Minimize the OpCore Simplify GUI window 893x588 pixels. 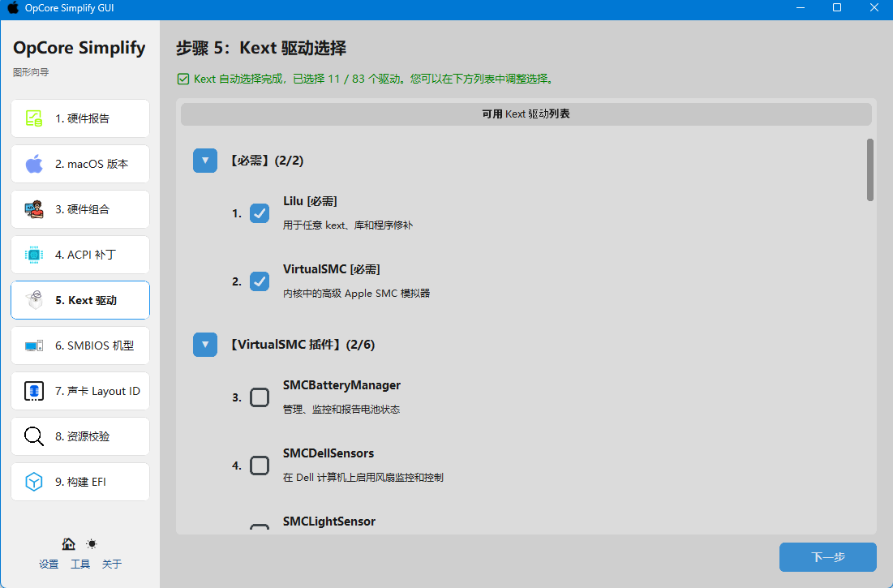(801, 8)
